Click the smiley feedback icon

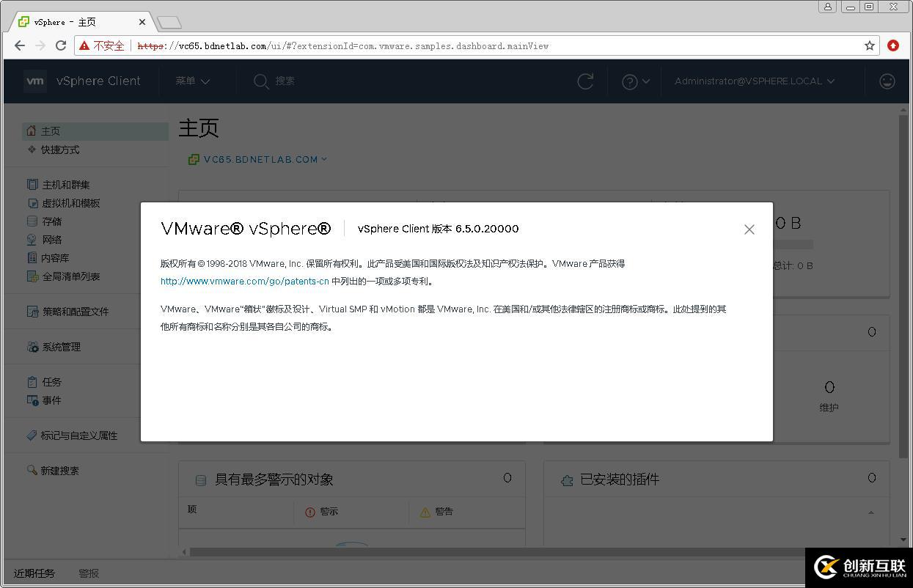887,81
